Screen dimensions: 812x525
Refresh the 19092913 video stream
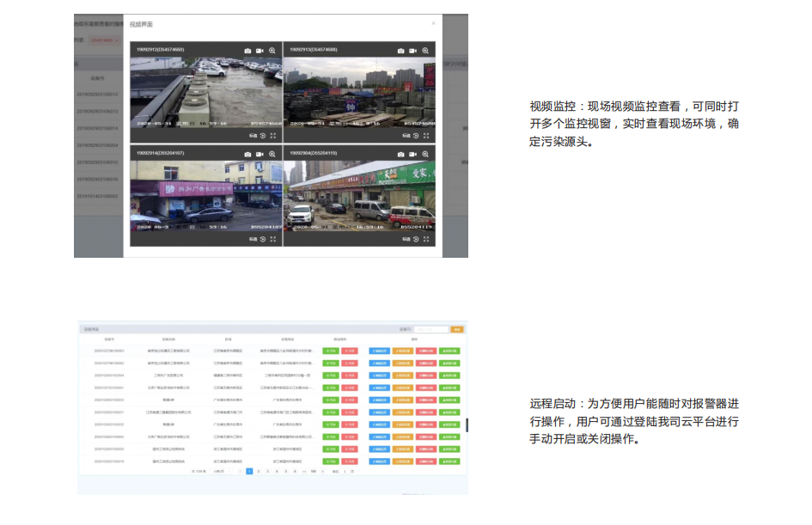(416, 136)
